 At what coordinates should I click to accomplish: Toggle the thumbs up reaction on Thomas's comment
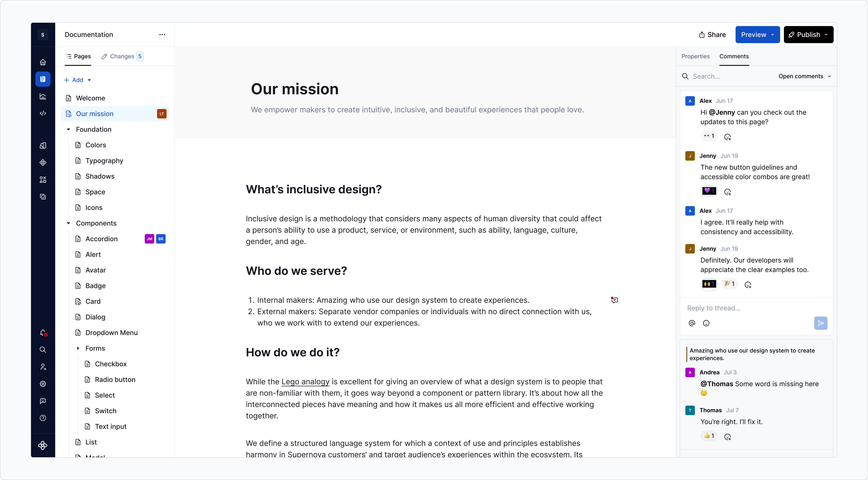[x=709, y=436]
